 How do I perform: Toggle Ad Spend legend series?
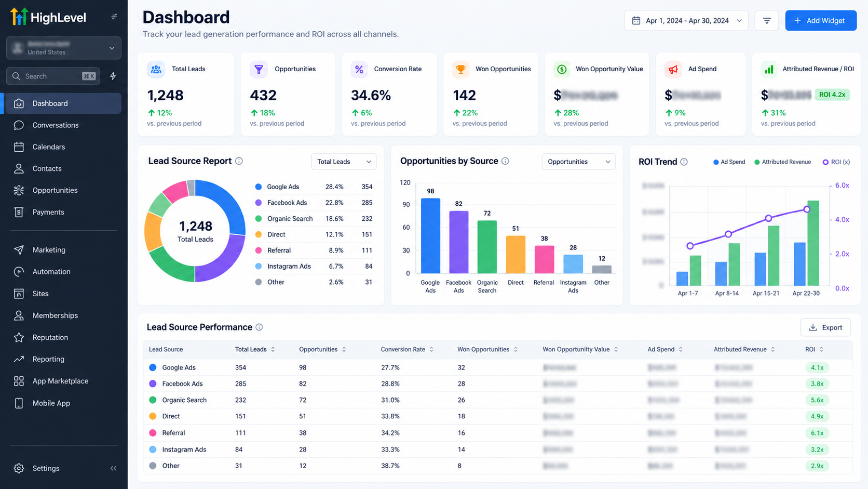[729, 162]
